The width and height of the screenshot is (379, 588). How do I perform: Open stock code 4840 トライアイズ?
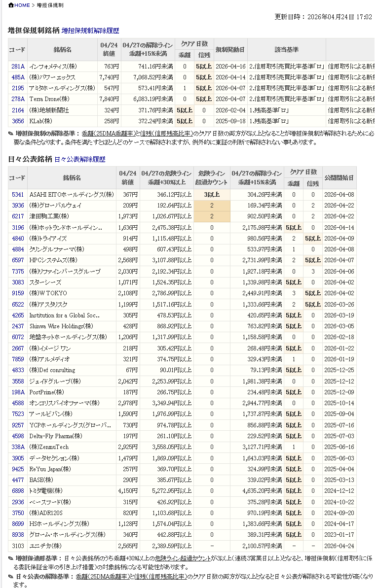(18, 239)
